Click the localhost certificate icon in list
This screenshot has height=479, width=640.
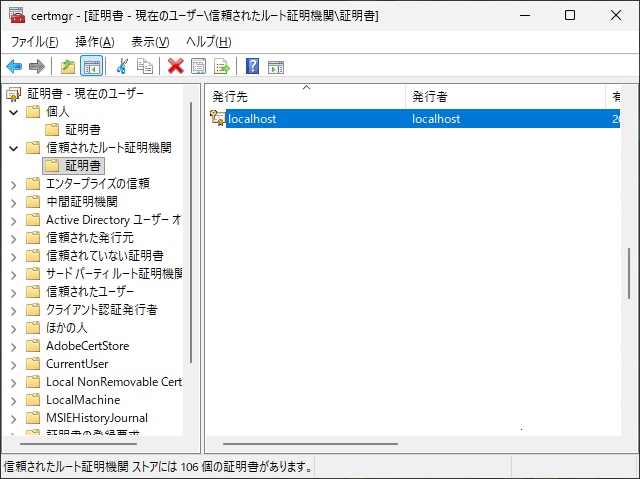click(x=217, y=119)
